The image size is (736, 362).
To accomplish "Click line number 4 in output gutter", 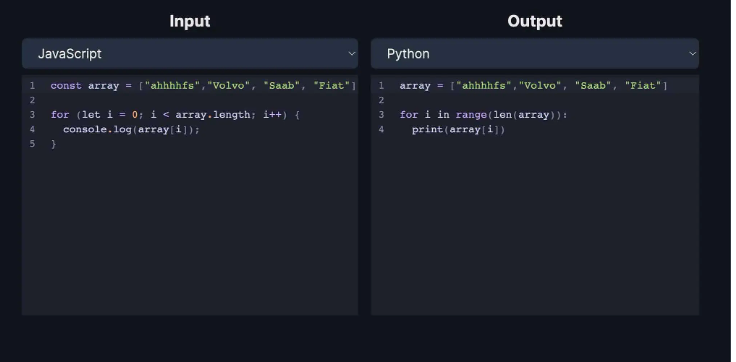I will click(381, 129).
